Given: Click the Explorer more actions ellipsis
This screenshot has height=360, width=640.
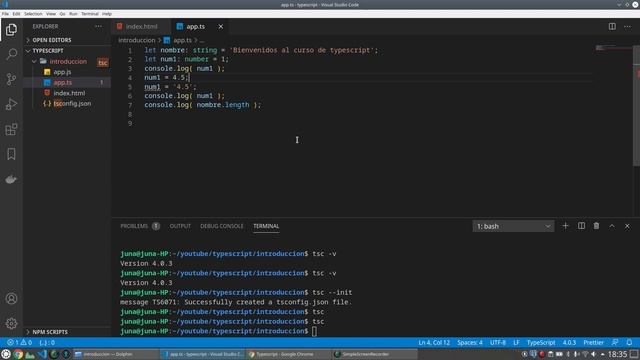Looking at the screenshot, I should (98, 26).
